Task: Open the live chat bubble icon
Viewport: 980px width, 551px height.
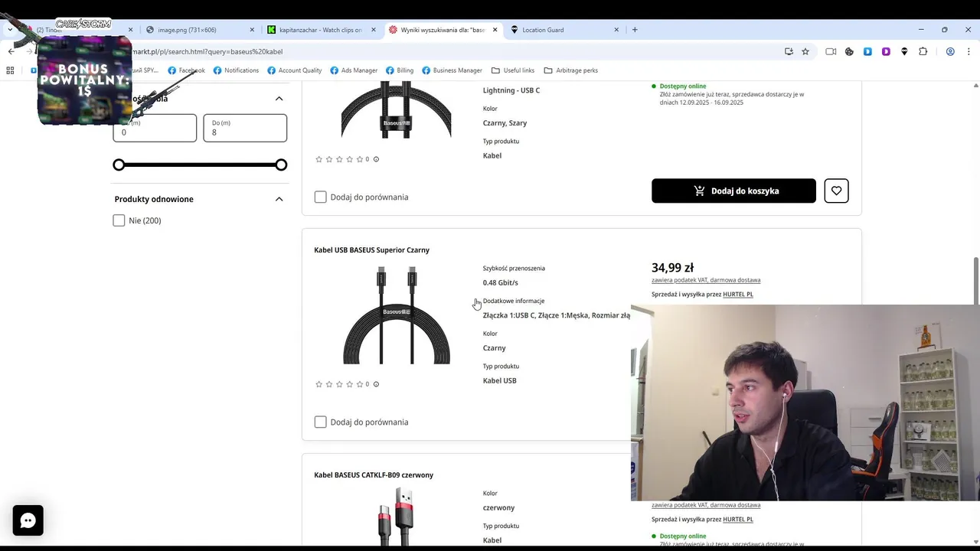Action: (28, 520)
